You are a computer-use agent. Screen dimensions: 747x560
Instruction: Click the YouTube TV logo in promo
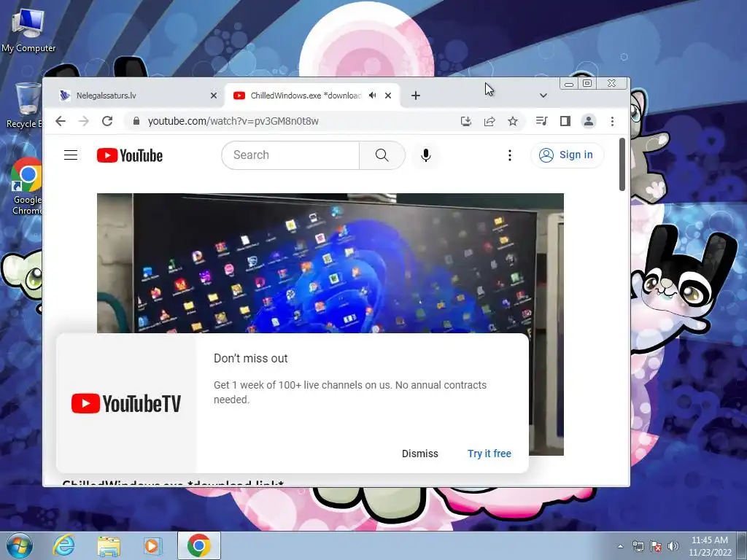pyautogui.click(x=125, y=403)
